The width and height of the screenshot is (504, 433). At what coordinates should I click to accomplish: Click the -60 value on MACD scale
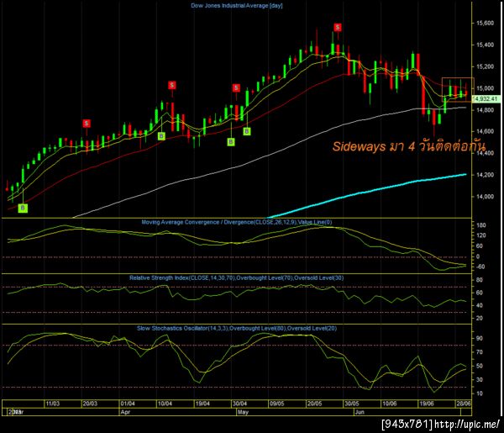point(480,267)
